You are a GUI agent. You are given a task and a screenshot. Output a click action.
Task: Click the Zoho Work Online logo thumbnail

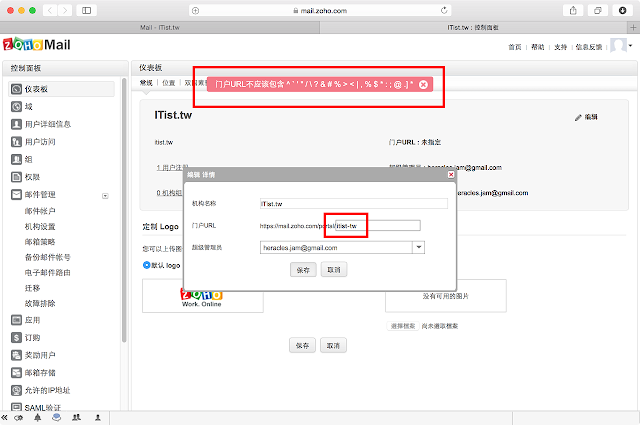tap(202, 298)
